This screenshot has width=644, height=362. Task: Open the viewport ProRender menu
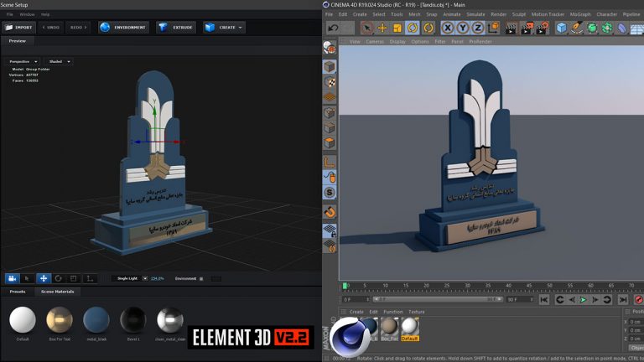point(480,42)
